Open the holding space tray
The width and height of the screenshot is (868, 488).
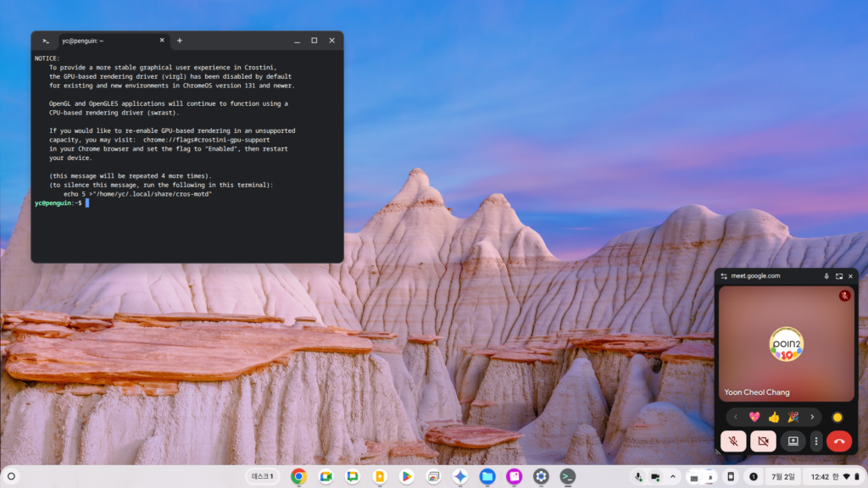[x=701, y=476]
